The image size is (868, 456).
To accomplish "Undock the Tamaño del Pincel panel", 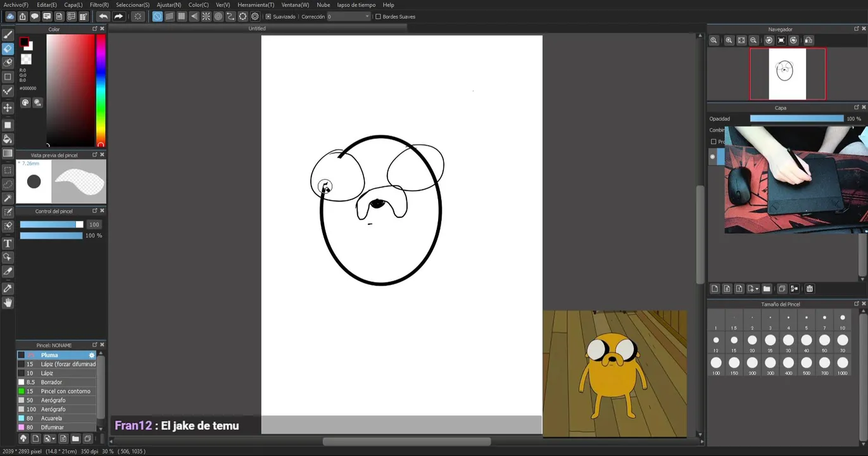I will (x=856, y=304).
